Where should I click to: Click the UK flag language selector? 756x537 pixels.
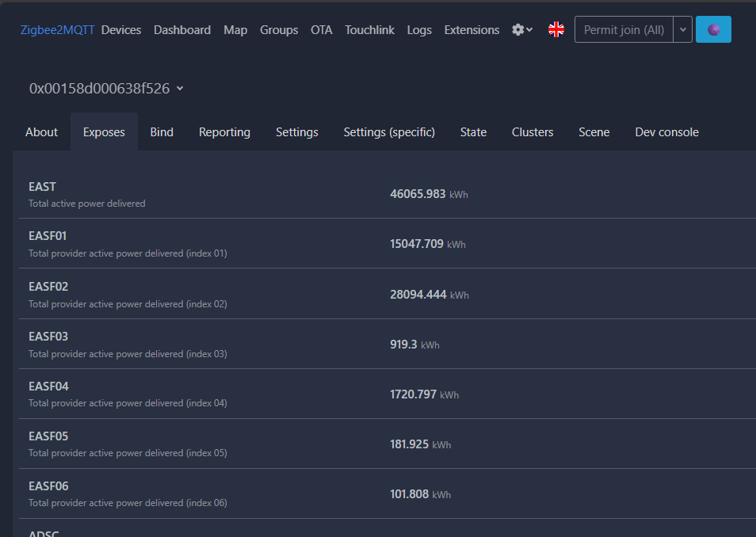(x=556, y=30)
